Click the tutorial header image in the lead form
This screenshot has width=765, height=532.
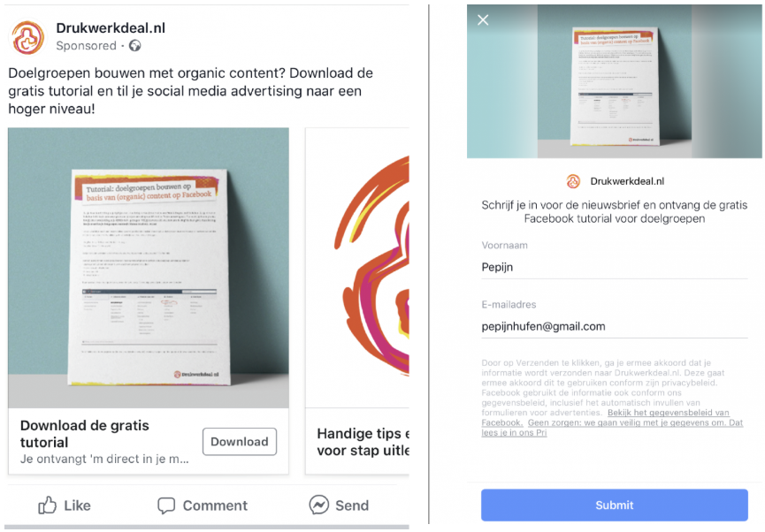tap(615, 81)
